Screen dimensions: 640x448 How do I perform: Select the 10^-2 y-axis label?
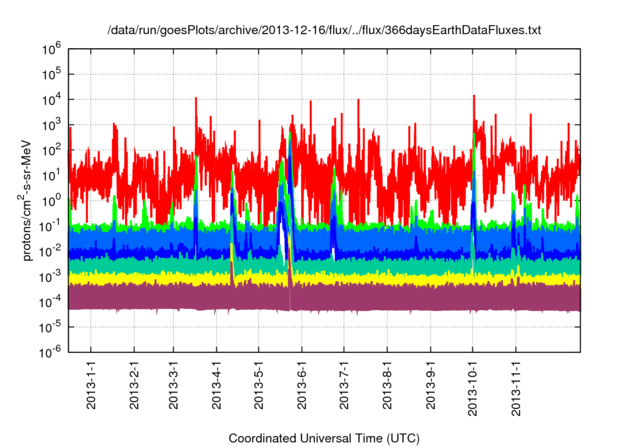tap(50, 251)
